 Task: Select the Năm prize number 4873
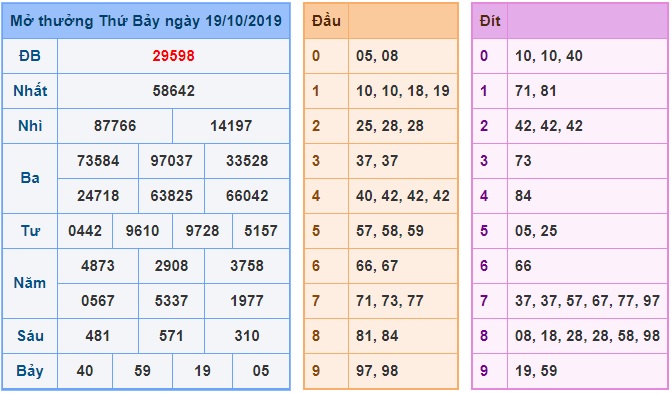pyautogui.click(x=98, y=266)
